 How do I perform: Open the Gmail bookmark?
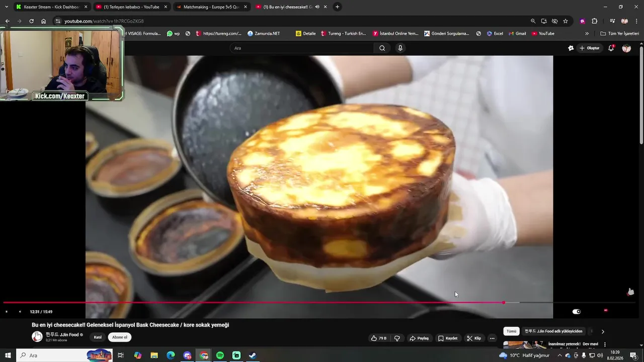tap(517, 34)
